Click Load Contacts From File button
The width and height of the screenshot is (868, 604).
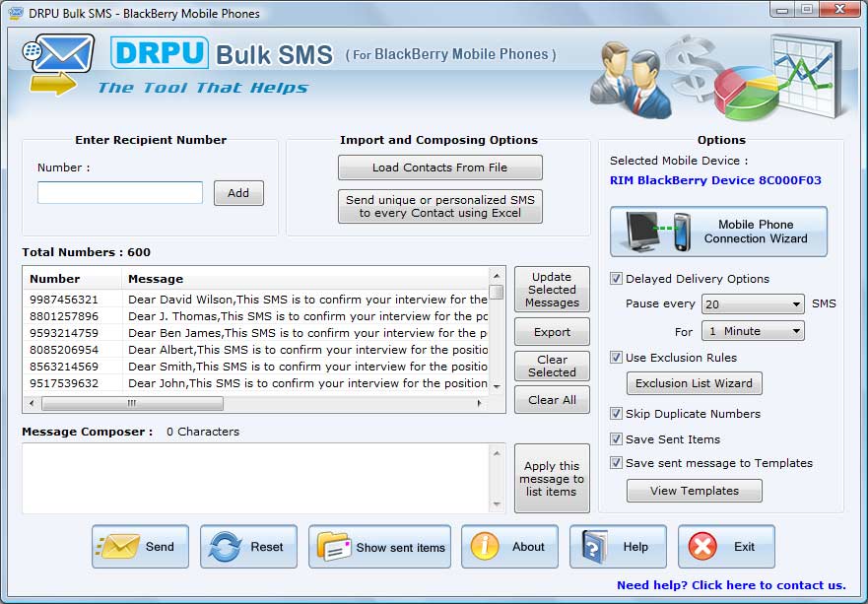(440, 168)
